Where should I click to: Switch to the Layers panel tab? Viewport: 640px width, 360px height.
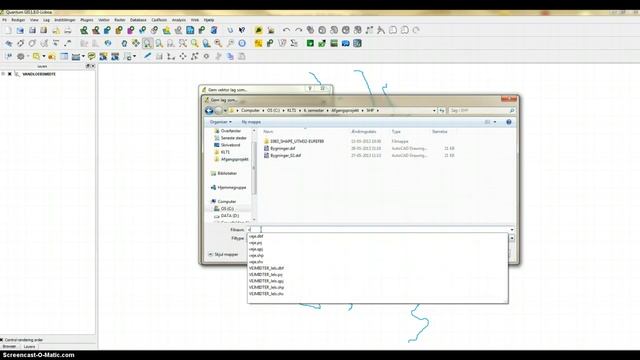click(29, 347)
